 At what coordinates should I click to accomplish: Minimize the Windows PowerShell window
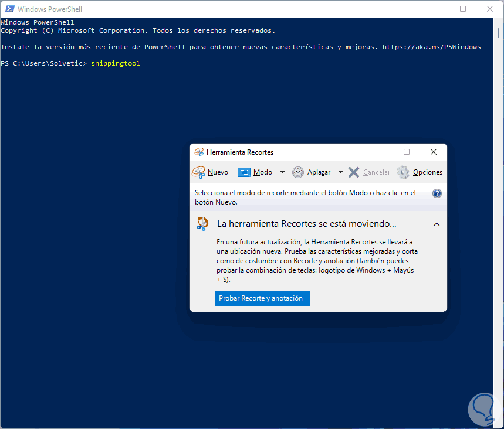pos(436,9)
